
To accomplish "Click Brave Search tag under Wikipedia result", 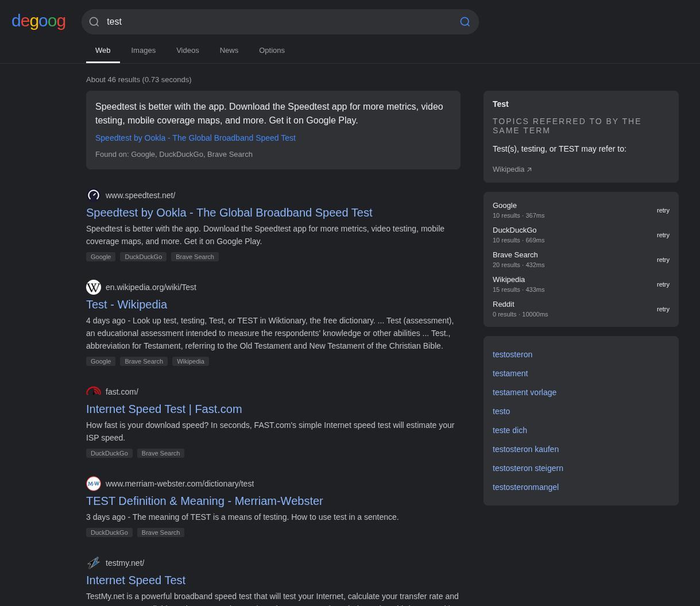I will click(x=144, y=361).
